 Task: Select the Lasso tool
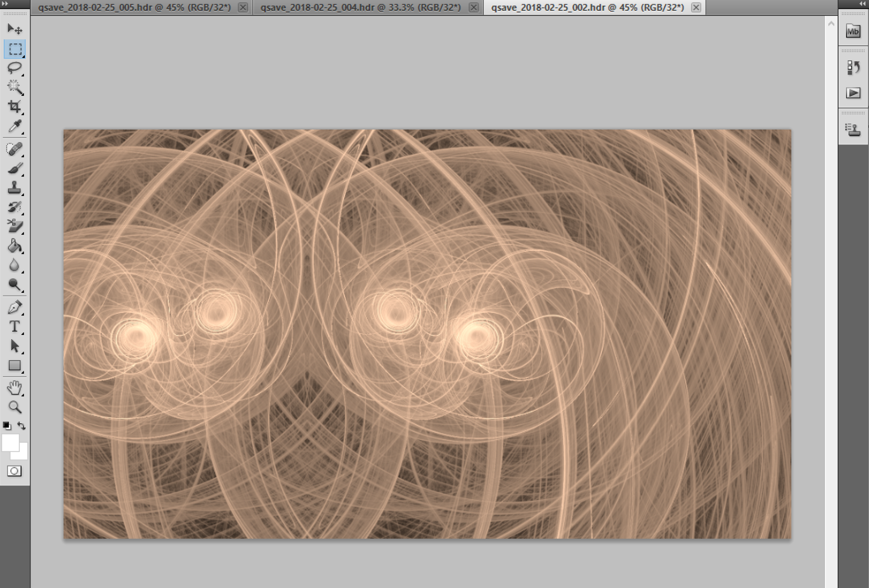coord(15,68)
